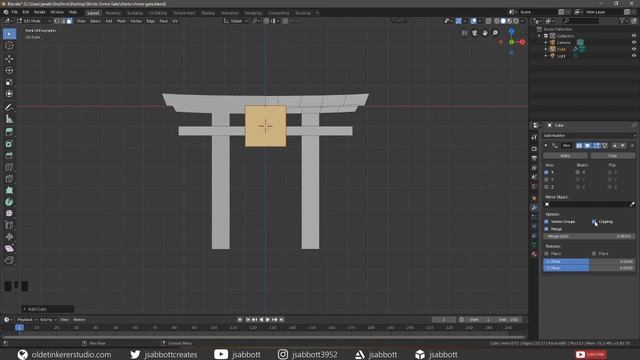Hide the Light object in outliner
640x360 pixels.
coord(634,56)
